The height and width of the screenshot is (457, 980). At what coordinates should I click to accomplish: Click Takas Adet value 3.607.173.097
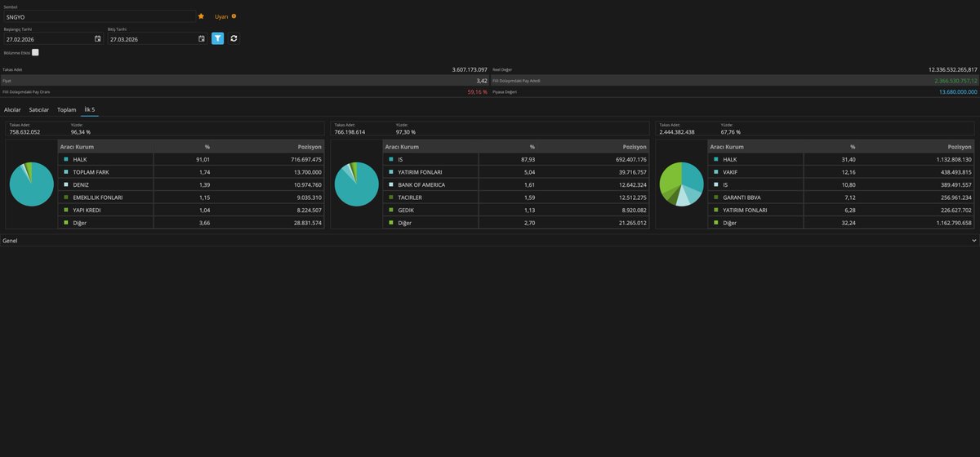point(470,69)
